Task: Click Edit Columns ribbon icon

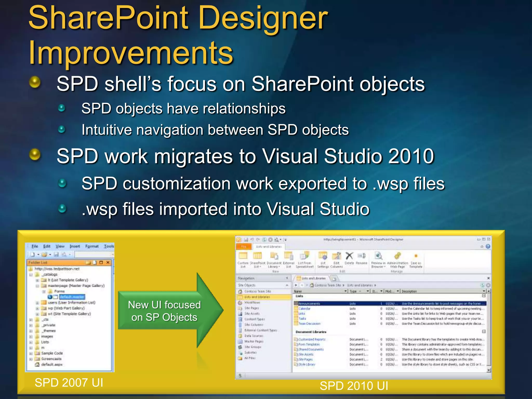Action: [x=336, y=256]
